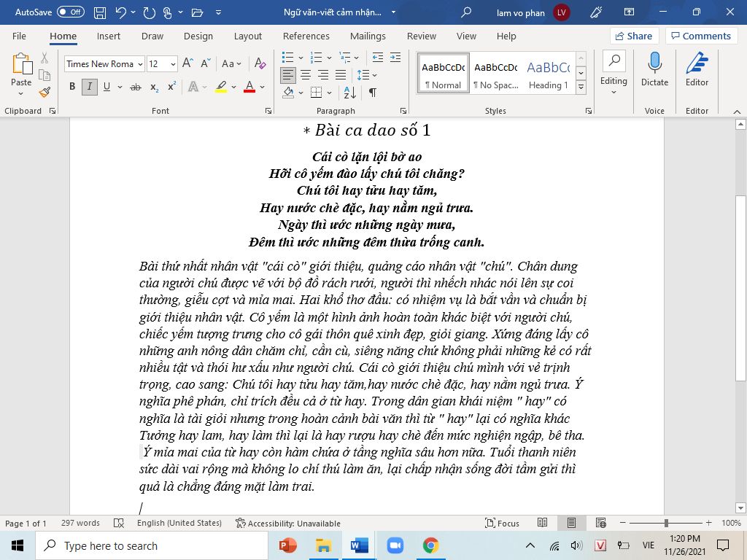Switch to Read Mode view
747x560 pixels.
click(x=542, y=523)
